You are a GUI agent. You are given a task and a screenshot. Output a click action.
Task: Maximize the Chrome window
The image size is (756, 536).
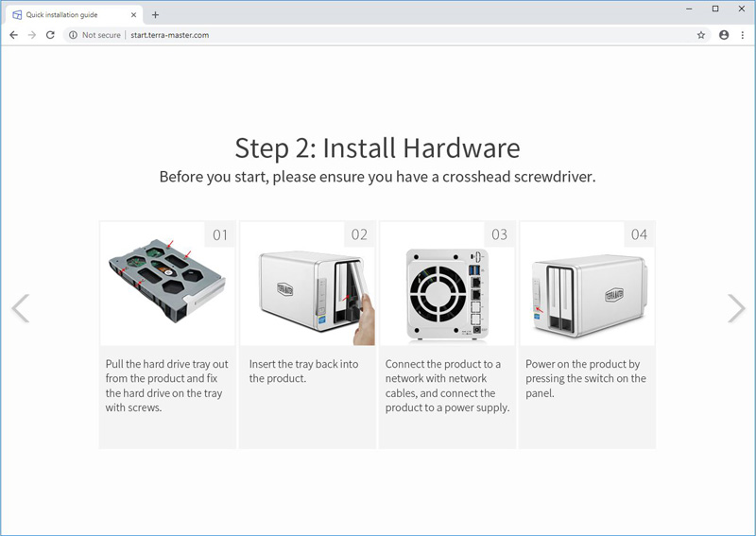[715, 9]
